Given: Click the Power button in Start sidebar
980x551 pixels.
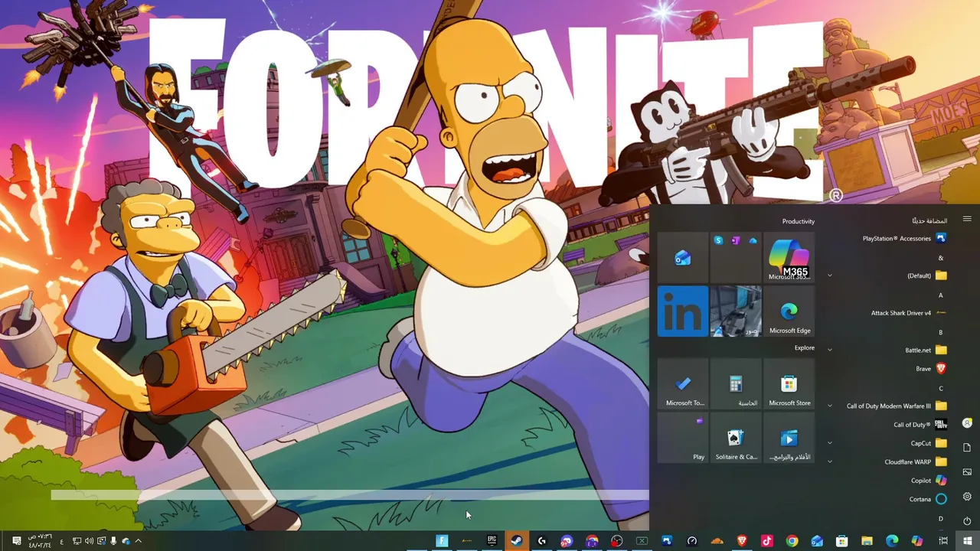Looking at the screenshot, I should (967, 521).
